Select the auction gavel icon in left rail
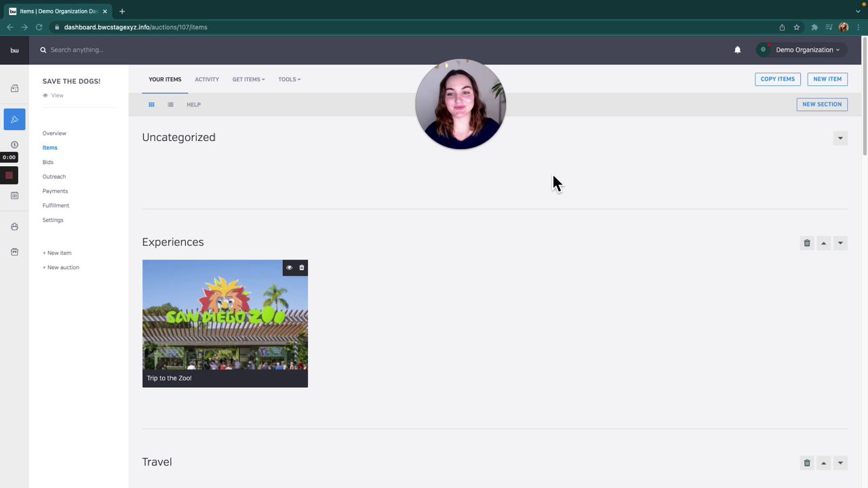This screenshot has width=868, height=488. 14,119
